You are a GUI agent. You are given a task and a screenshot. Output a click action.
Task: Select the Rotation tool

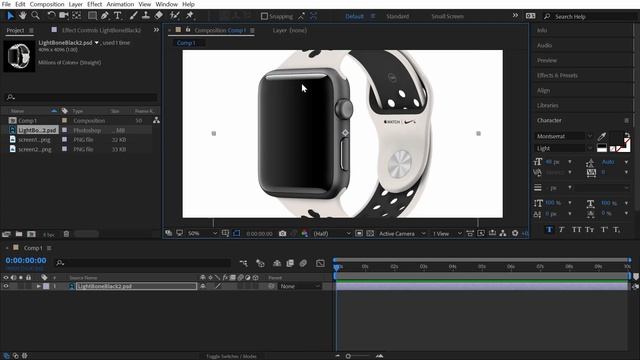pos(51,16)
